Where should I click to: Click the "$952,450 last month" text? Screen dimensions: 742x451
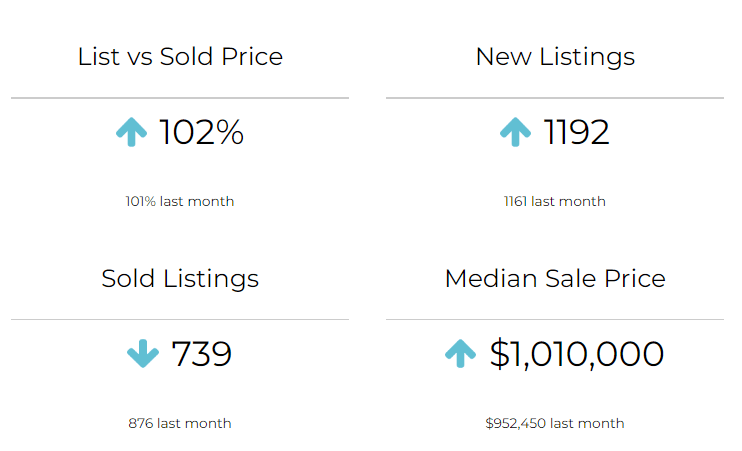tap(555, 423)
